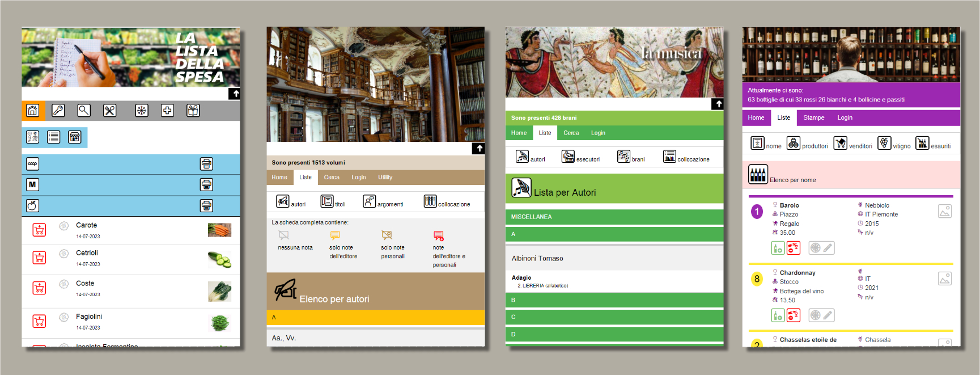Screen dimensions: 980x375
Task: Click the pencil edit icon under Barolo
Action: [828, 248]
